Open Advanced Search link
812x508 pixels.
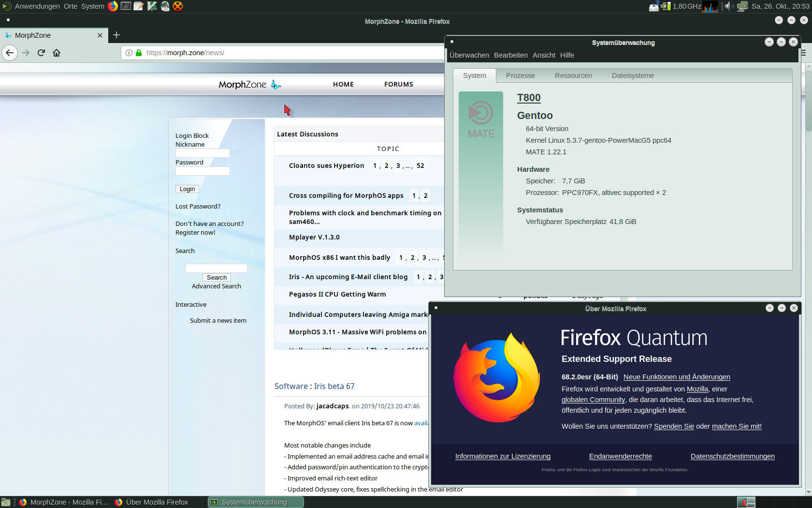click(x=216, y=286)
